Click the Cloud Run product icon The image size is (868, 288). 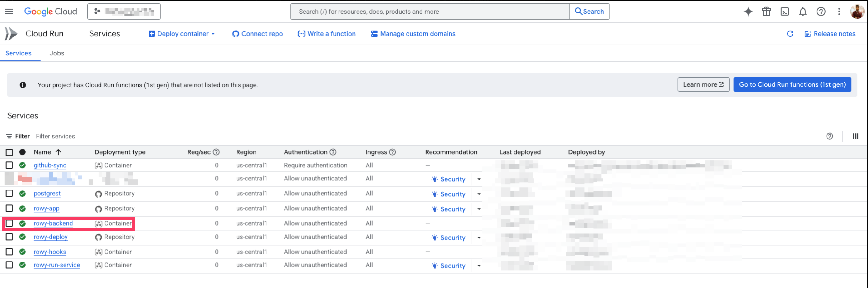[11, 34]
